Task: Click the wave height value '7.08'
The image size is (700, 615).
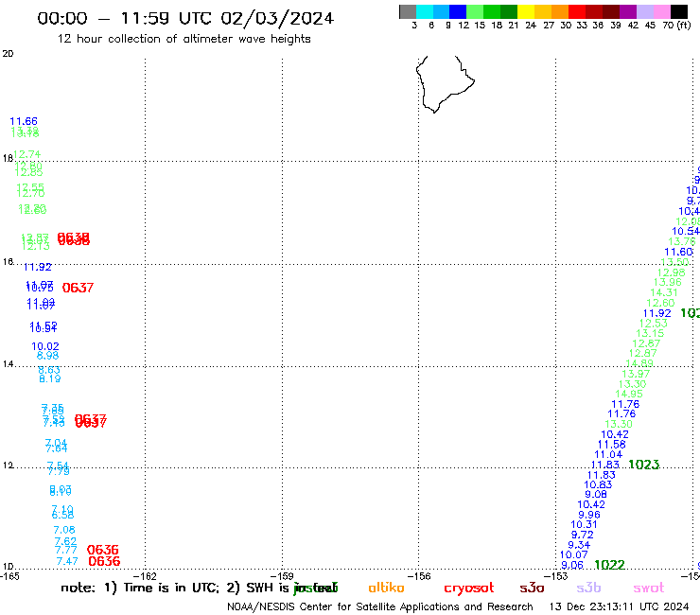Action: pyautogui.click(x=64, y=530)
